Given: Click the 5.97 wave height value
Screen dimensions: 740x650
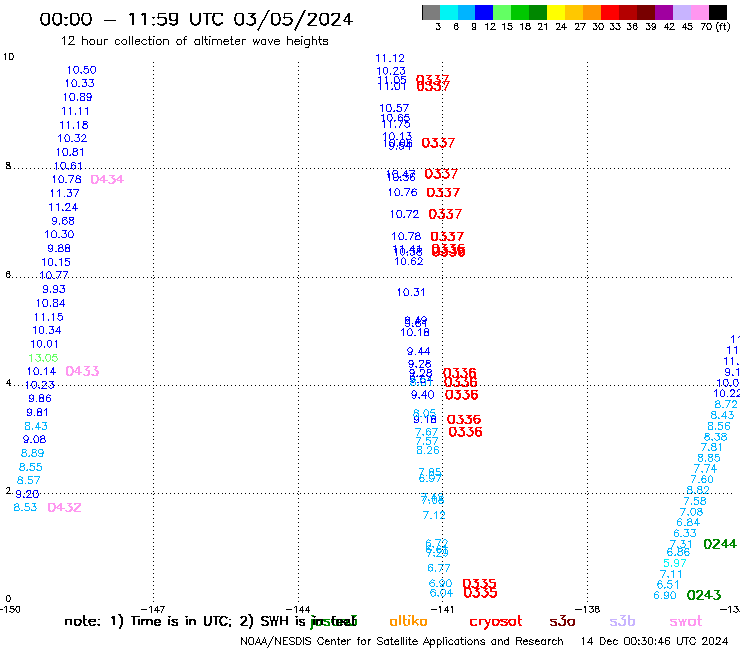Looking at the screenshot, I should click(675, 563).
